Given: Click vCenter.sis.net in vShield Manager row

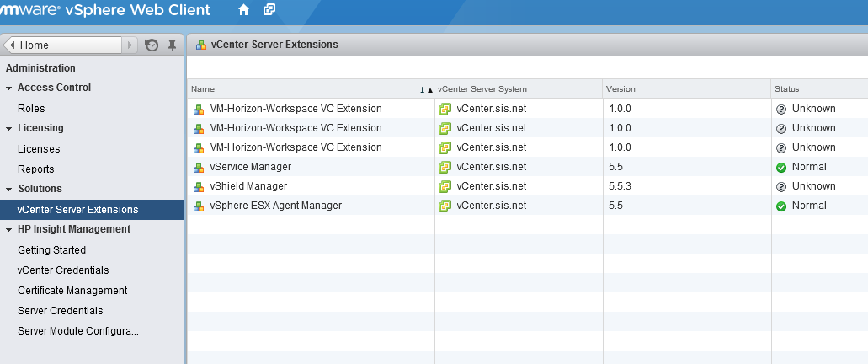Looking at the screenshot, I should 492,186.
